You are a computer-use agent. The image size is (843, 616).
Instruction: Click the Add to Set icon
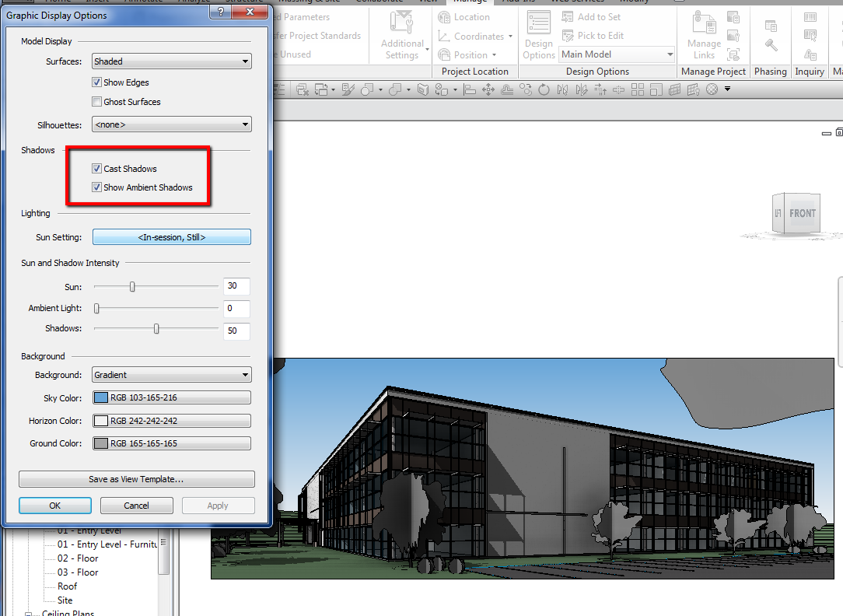(x=568, y=17)
